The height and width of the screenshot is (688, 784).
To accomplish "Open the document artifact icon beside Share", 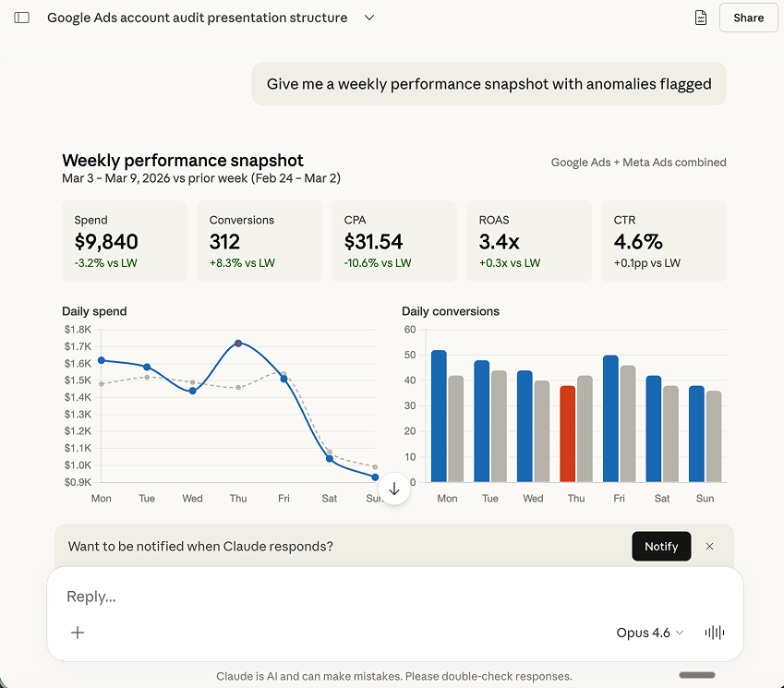I will (700, 17).
